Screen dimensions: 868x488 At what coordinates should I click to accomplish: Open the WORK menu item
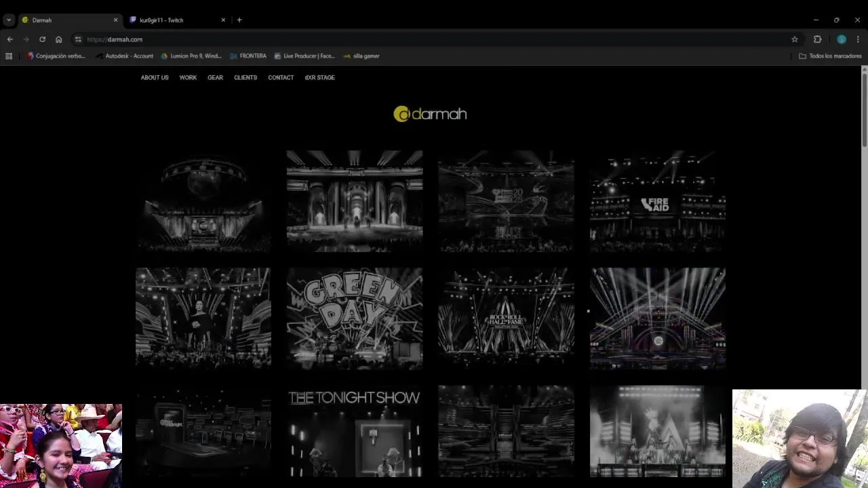point(188,77)
